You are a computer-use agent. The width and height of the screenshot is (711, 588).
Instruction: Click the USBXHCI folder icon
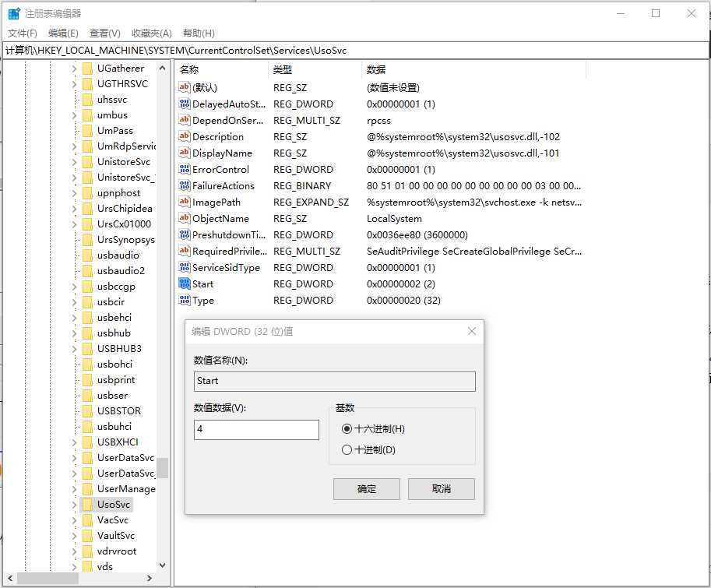click(x=87, y=442)
